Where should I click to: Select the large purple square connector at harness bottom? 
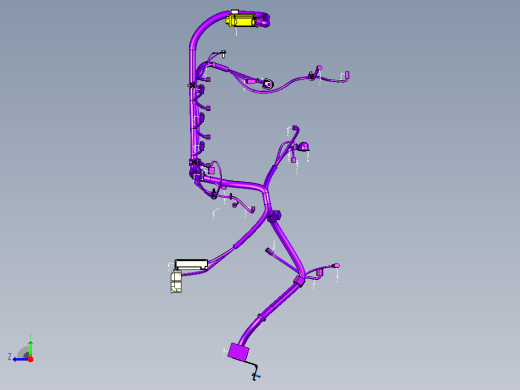click(239, 352)
